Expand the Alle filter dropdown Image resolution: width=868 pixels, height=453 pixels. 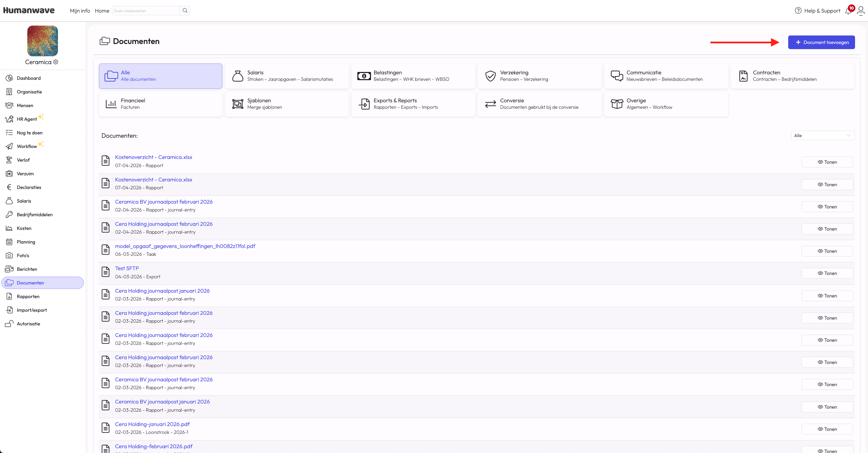point(822,135)
